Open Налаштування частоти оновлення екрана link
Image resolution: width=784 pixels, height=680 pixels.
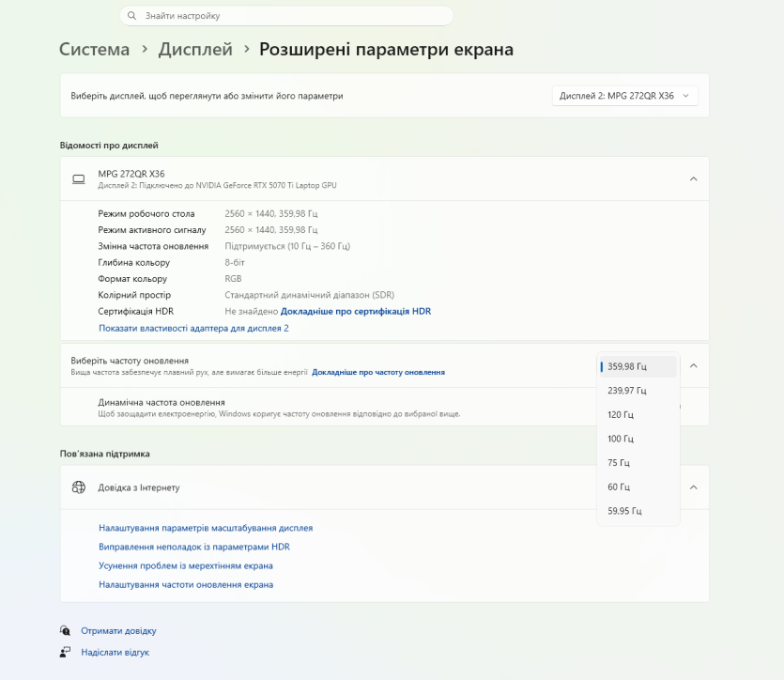tap(186, 585)
